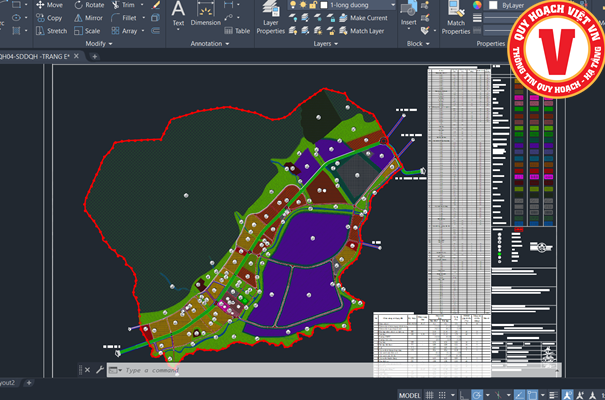Activate the Stretch tool
The height and width of the screenshot is (400, 605).
click(x=50, y=31)
